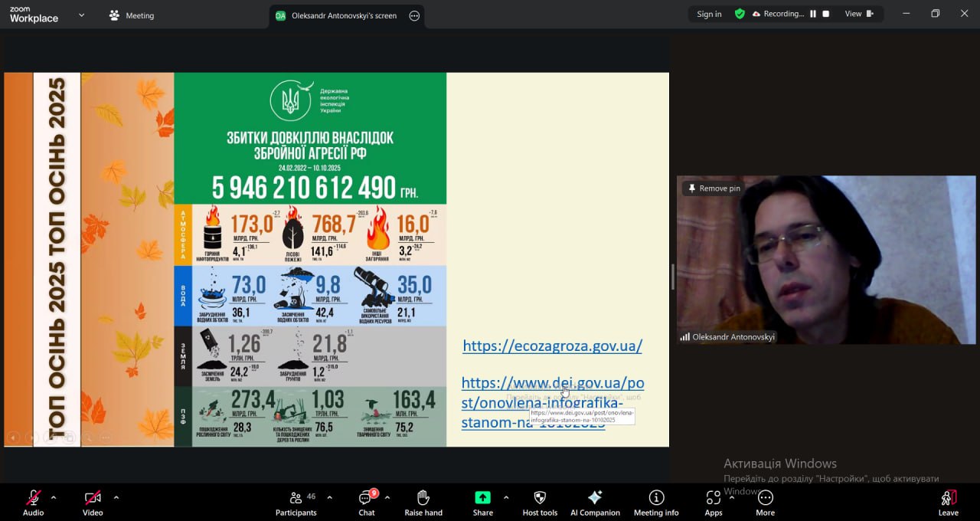Pause the recording

tap(813, 14)
